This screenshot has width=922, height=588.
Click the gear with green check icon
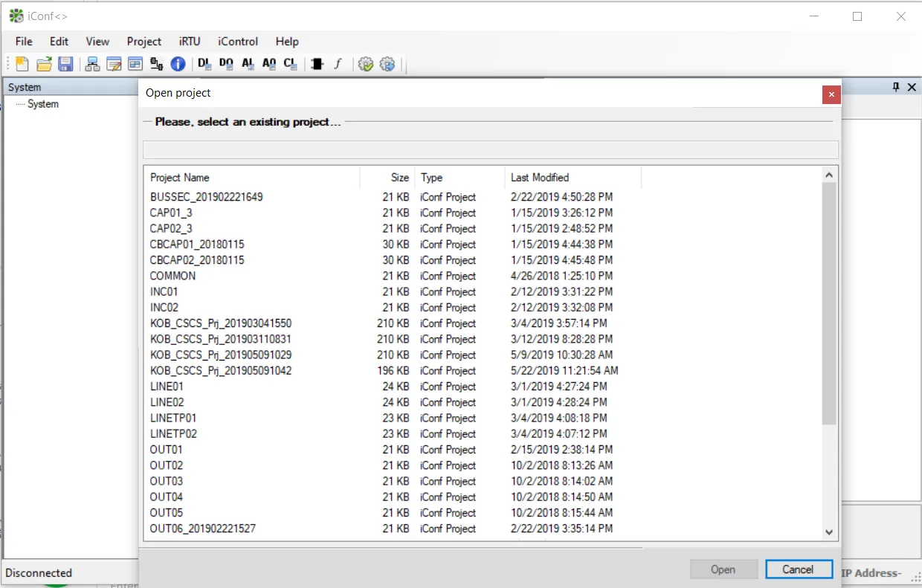tap(365, 64)
